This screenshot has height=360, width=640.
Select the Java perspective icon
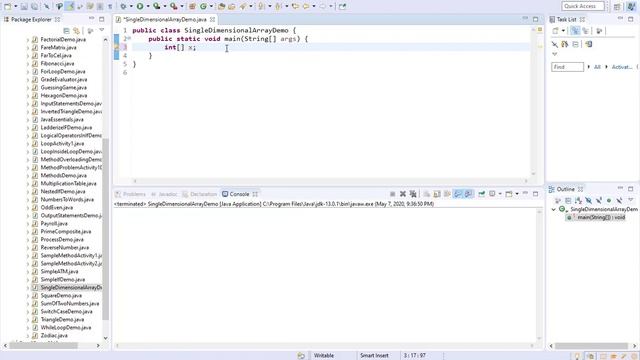click(x=631, y=6)
